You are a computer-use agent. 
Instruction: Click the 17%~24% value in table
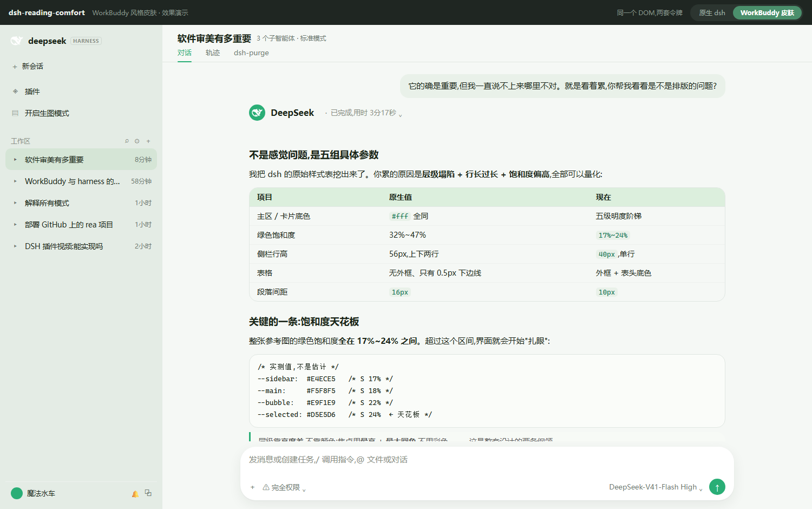(x=613, y=235)
